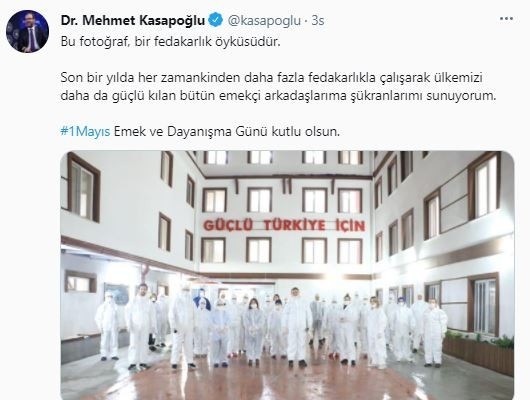Click the 'Dr.' title prefix in author name
530x400 pixels.
point(70,21)
